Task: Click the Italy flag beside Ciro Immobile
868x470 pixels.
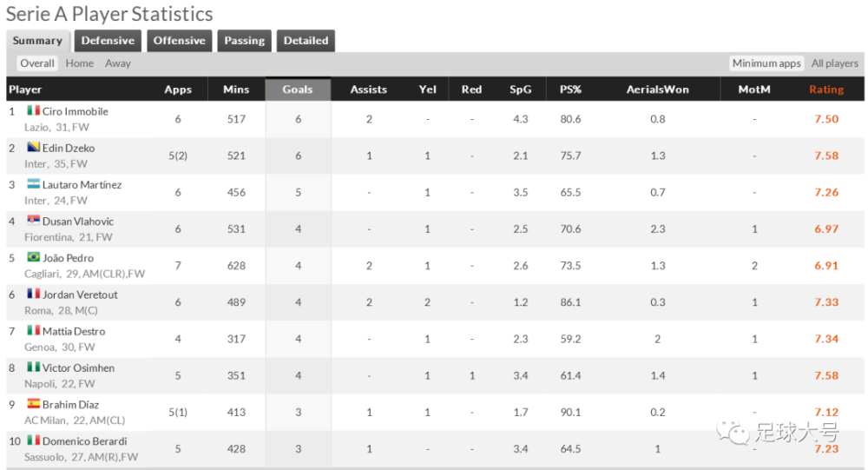Action: point(33,110)
